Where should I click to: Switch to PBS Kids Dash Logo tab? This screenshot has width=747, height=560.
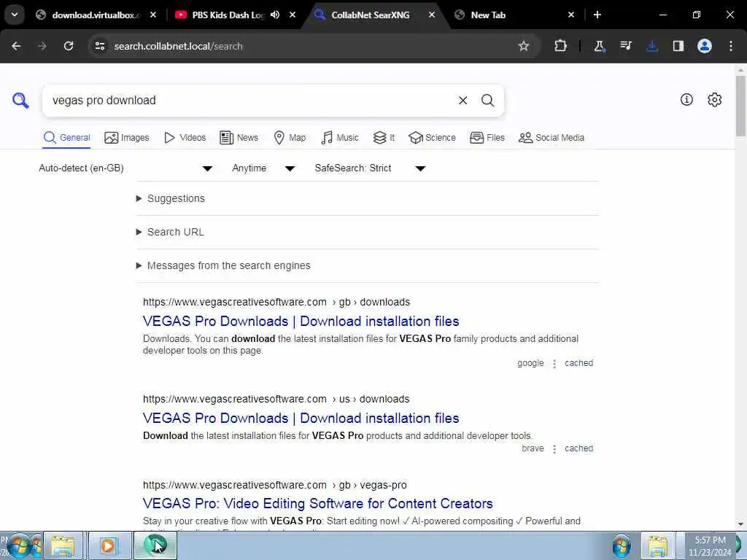[x=228, y=15]
